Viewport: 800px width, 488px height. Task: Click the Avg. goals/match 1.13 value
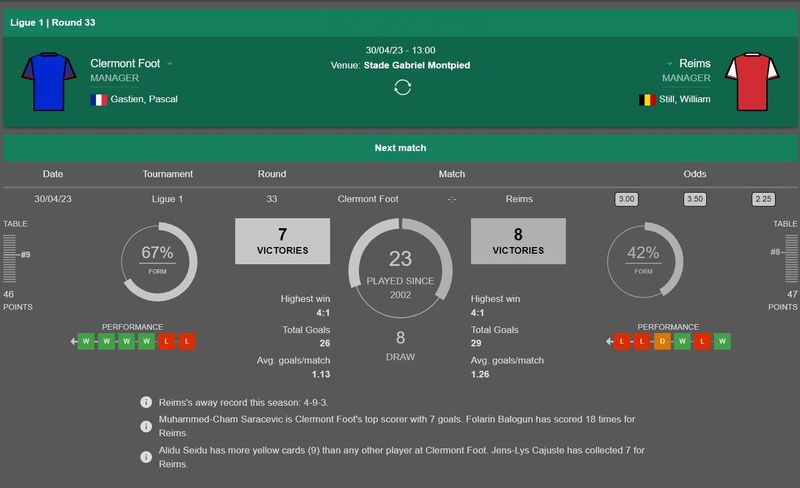[321, 374]
